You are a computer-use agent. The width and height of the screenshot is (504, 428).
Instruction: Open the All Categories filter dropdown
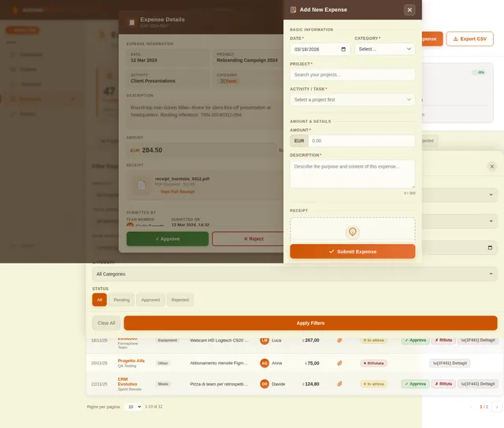coord(295,274)
